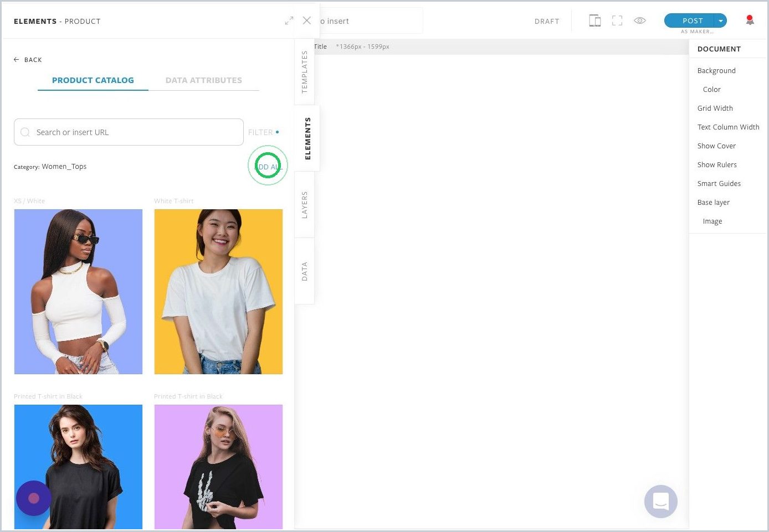Open the Data side tab

(304, 271)
